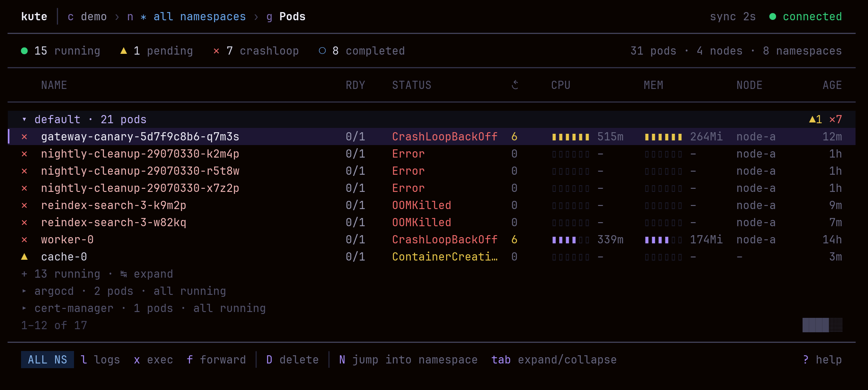Image resolution: width=868 pixels, height=390 pixels.
Task: Click the kute app title
Action: click(34, 17)
